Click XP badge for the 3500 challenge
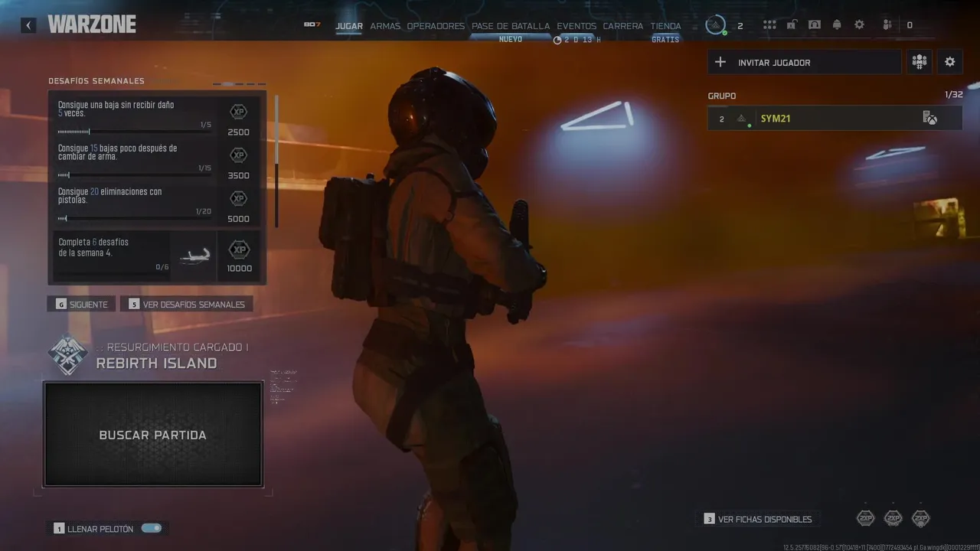980x551 pixels. pyautogui.click(x=238, y=155)
